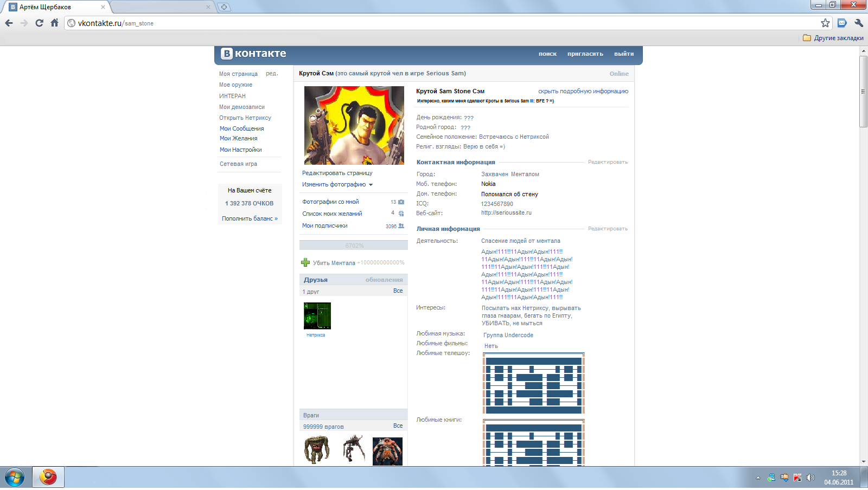The height and width of the screenshot is (490, 868).
Task: Open Мои демозаписи in the sidebar
Action: point(242,107)
